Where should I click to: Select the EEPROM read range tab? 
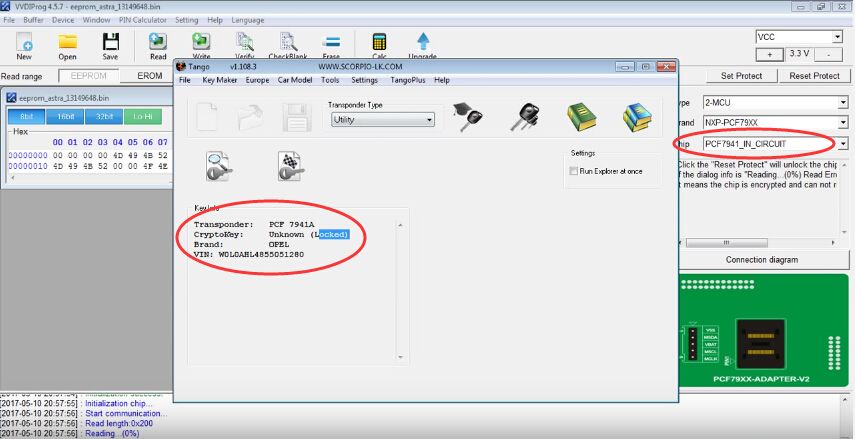(88, 76)
